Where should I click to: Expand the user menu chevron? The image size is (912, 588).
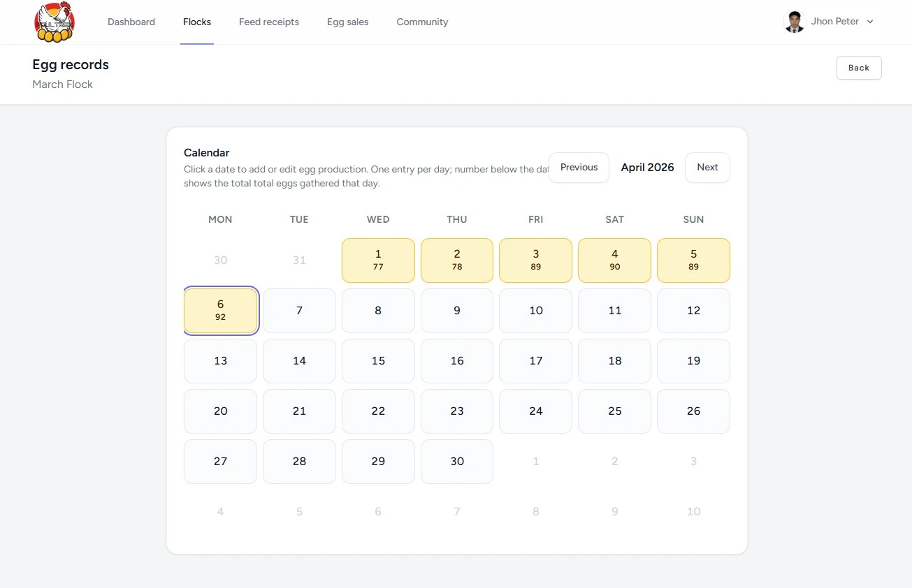pos(870,22)
